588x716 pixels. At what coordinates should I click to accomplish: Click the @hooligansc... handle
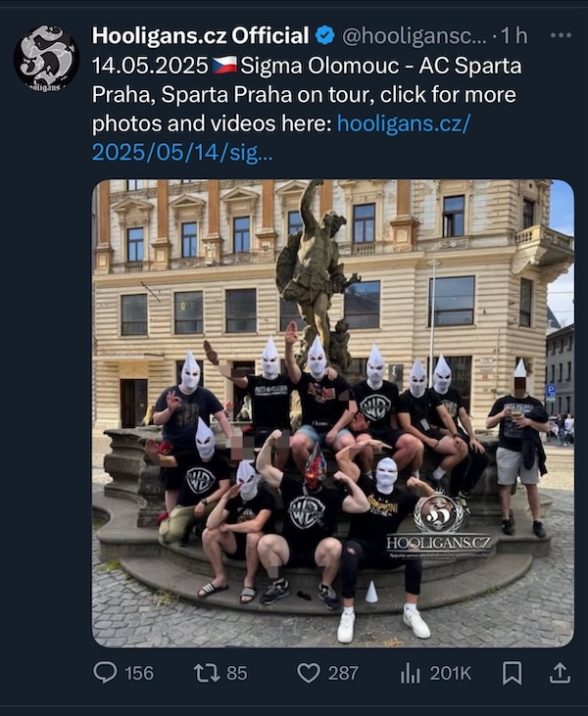pyautogui.click(x=415, y=36)
